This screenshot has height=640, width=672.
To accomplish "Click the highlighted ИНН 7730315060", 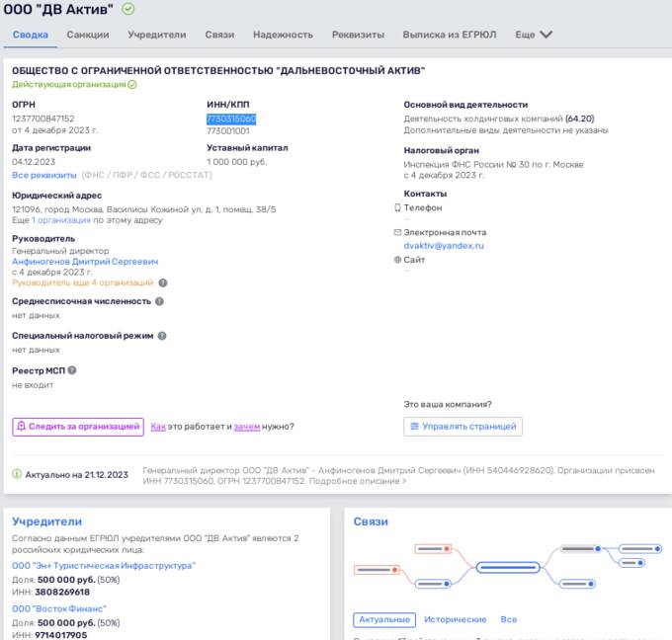I will (231, 119).
